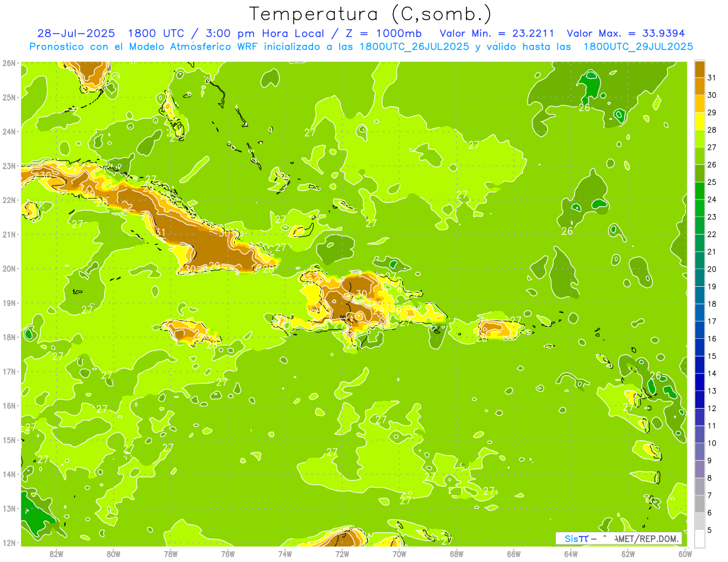Click legend label 20
The height and width of the screenshot is (562, 728).
click(x=712, y=269)
